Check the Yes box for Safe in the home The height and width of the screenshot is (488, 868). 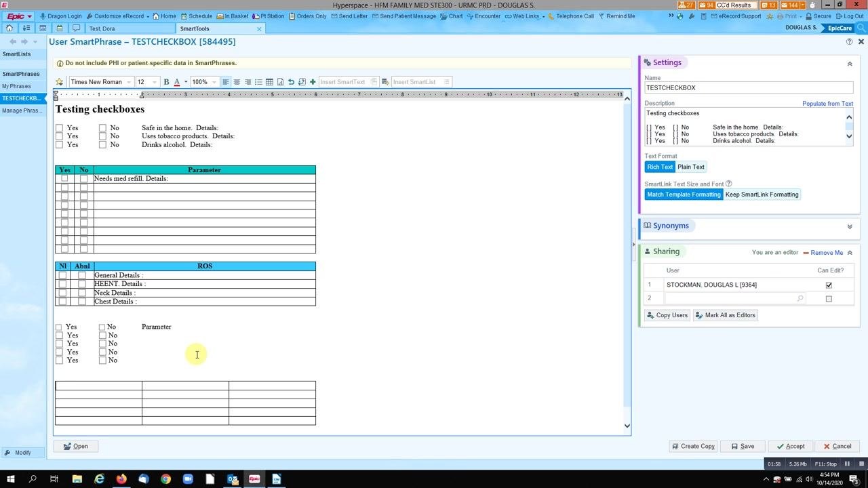point(60,128)
